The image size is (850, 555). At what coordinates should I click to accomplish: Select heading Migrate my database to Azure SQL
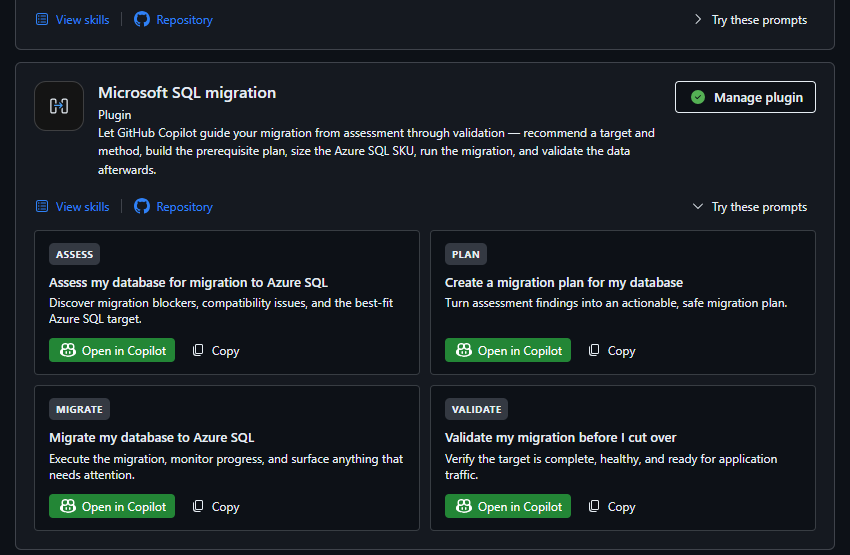152,437
